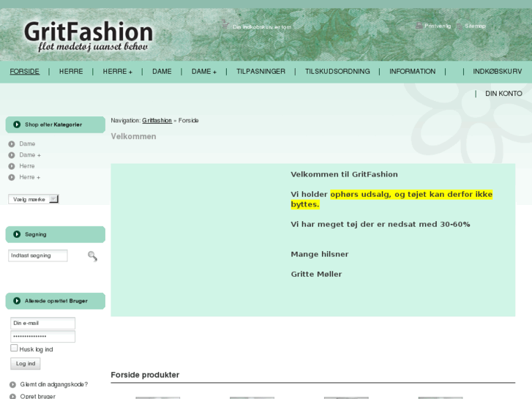Click bullet icon next to Herre + category
Image resolution: width=532 pixels, height=399 pixels.
click(12, 177)
